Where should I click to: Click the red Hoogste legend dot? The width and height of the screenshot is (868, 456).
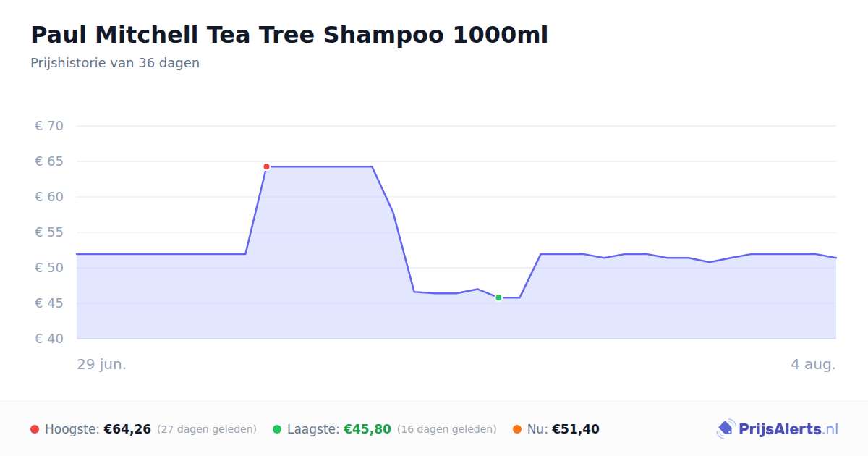point(35,429)
